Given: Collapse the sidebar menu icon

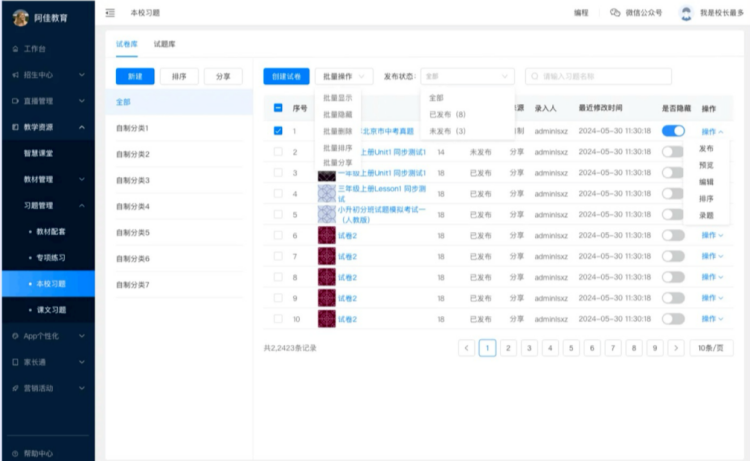Looking at the screenshot, I should [110, 13].
